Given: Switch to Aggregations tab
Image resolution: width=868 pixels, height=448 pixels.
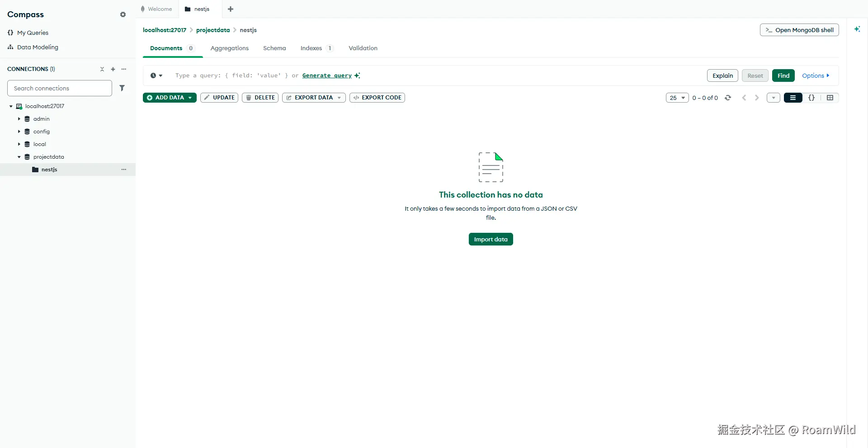Looking at the screenshot, I should (230, 48).
